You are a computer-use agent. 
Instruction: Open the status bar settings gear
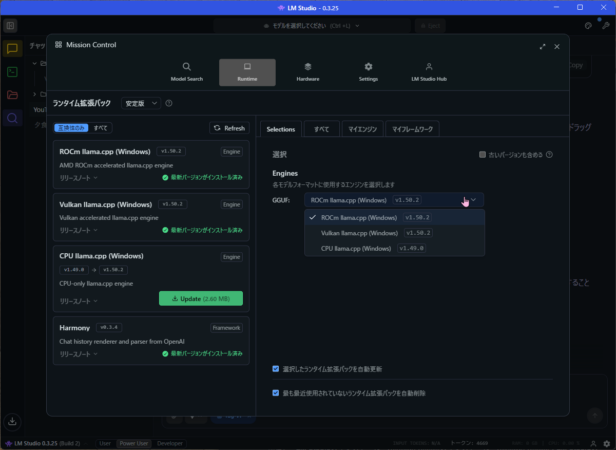point(607,443)
